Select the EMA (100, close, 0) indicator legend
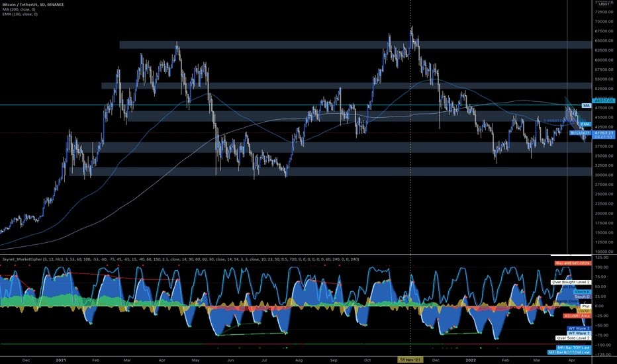617x364 pixels. click(20, 14)
